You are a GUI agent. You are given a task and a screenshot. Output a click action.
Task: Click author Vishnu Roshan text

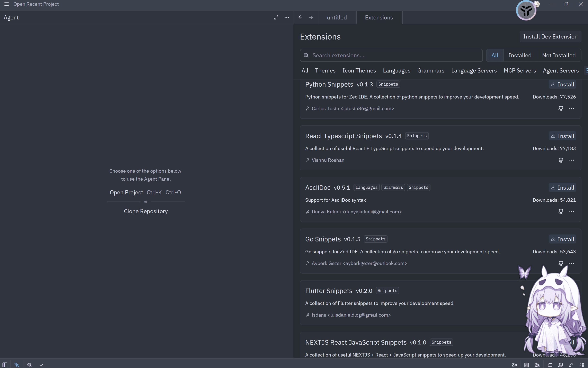pos(328,160)
